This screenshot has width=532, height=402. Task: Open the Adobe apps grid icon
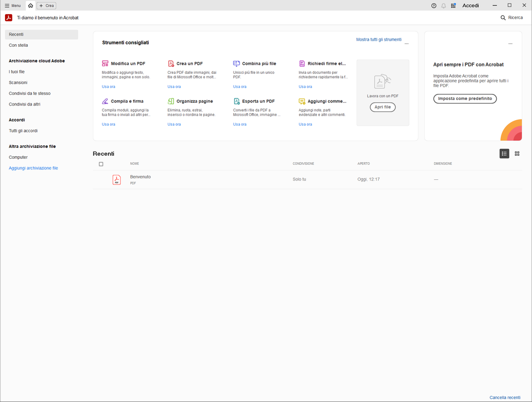pos(453,6)
